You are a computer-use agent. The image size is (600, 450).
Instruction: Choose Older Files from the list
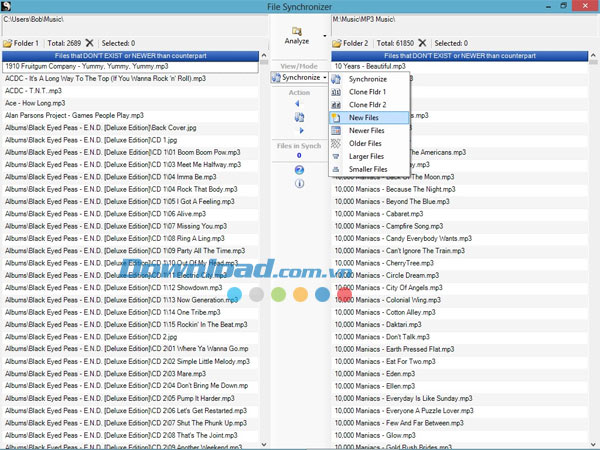[x=367, y=144]
